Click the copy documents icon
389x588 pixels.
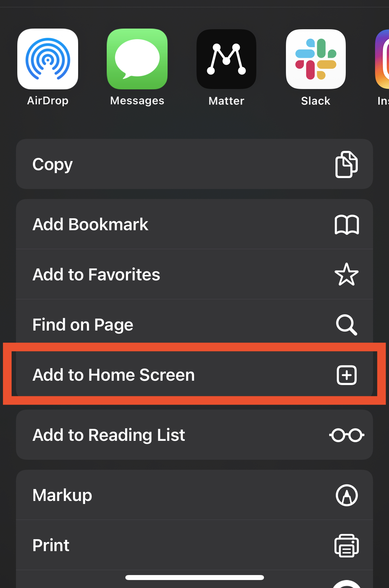pyautogui.click(x=346, y=164)
